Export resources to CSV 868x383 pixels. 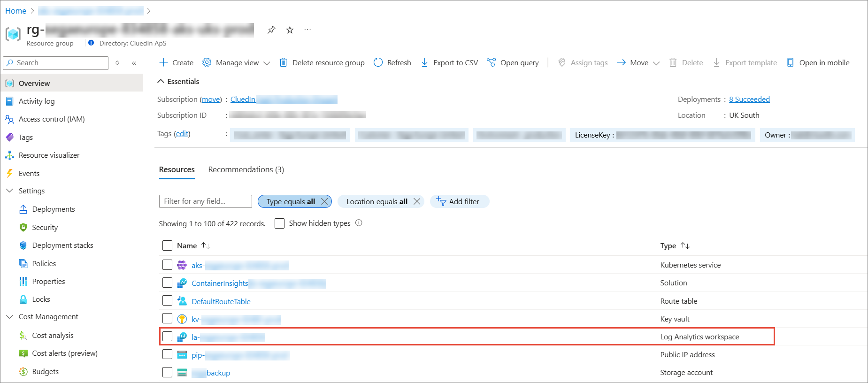(449, 62)
